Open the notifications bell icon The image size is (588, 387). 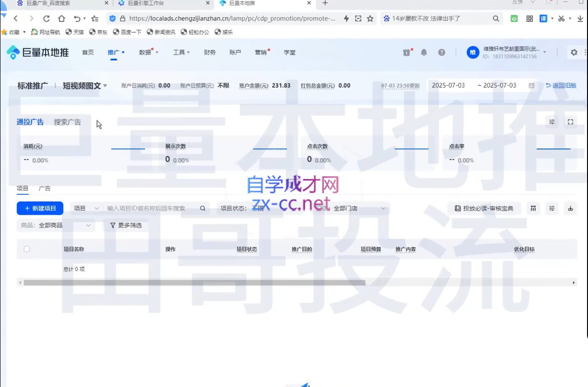click(x=424, y=52)
